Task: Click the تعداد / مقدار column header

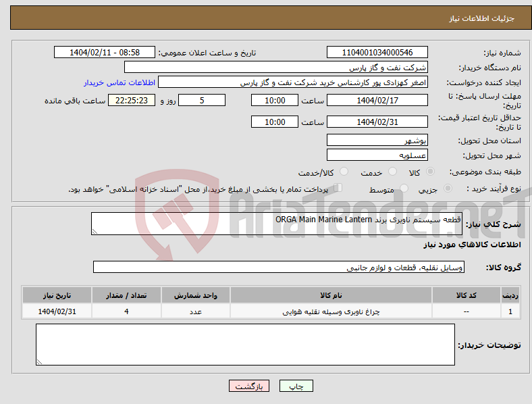Action: (x=126, y=295)
